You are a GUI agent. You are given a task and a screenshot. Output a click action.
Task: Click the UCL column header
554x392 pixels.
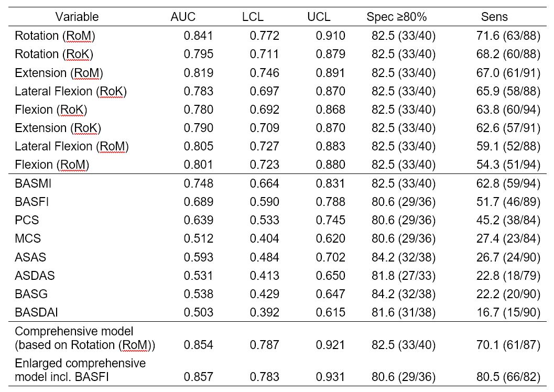point(319,17)
